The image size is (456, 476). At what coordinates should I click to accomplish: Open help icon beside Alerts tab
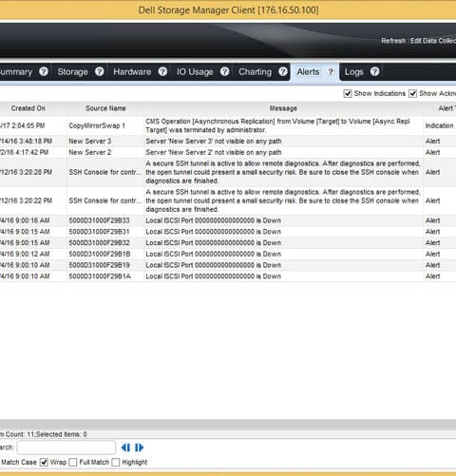[331, 72]
